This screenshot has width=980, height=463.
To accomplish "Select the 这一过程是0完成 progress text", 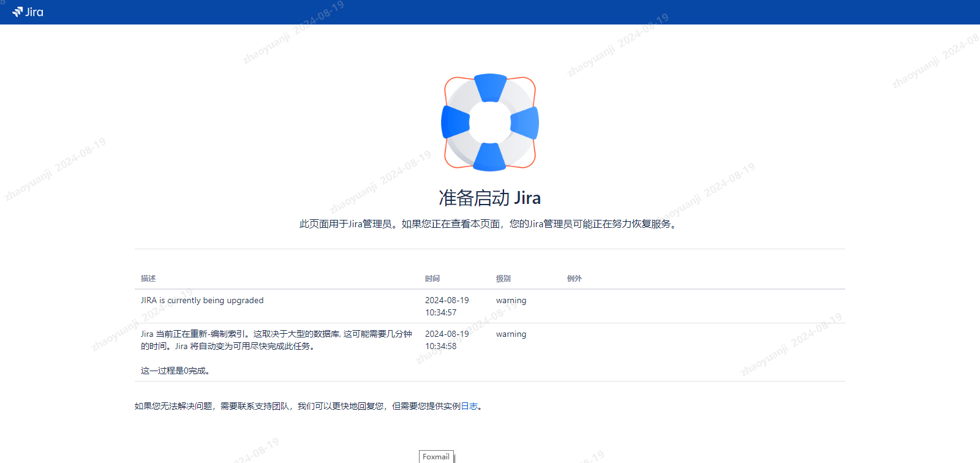I will pyautogui.click(x=176, y=371).
